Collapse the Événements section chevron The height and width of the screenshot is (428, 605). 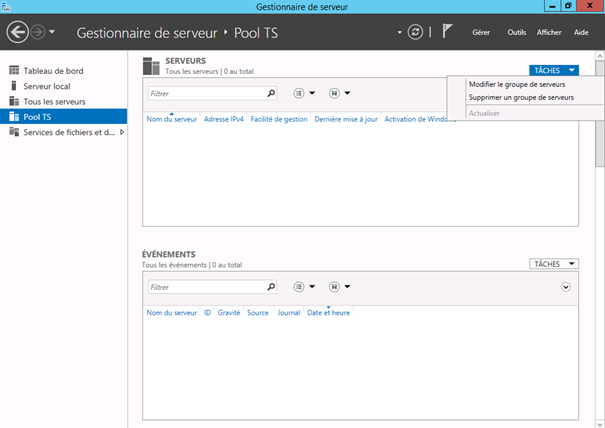(566, 287)
